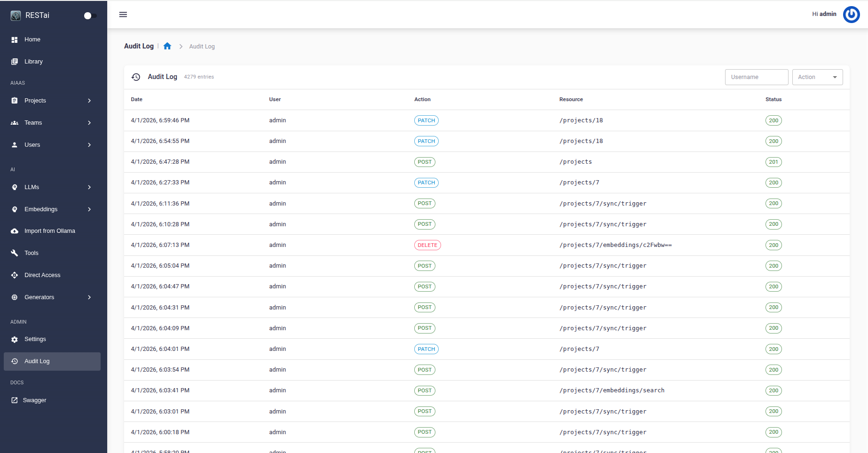Expand the Users submenu chevron

click(x=89, y=145)
